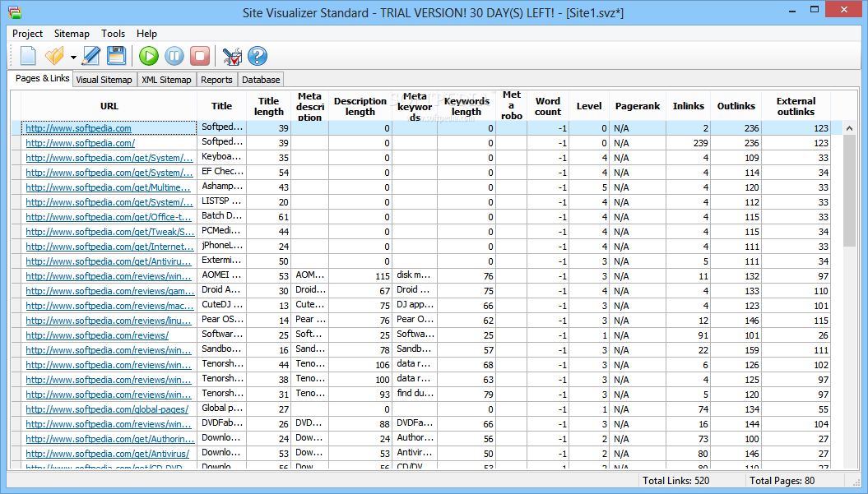Select the Global p... title cell
The height and width of the screenshot is (494, 868).
(222, 409)
